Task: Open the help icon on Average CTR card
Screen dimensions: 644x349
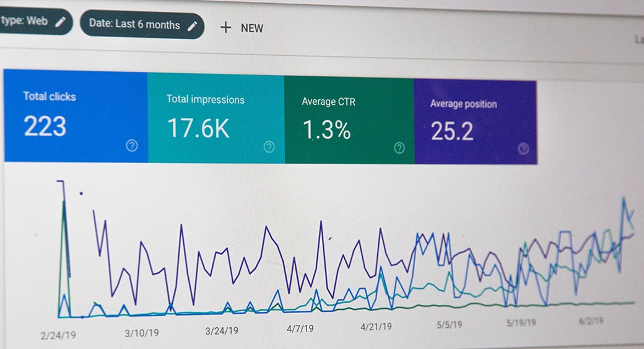Action: click(x=399, y=148)
